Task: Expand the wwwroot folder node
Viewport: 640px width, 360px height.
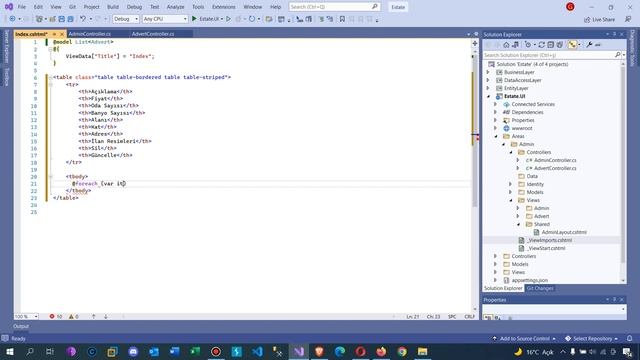Action: (496, 128)
